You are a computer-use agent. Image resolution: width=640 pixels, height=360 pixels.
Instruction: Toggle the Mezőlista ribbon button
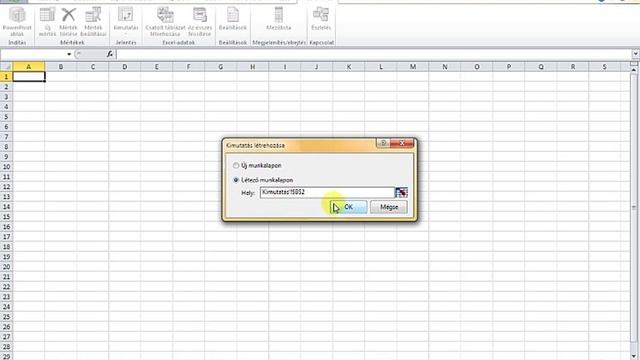(278, 20)
